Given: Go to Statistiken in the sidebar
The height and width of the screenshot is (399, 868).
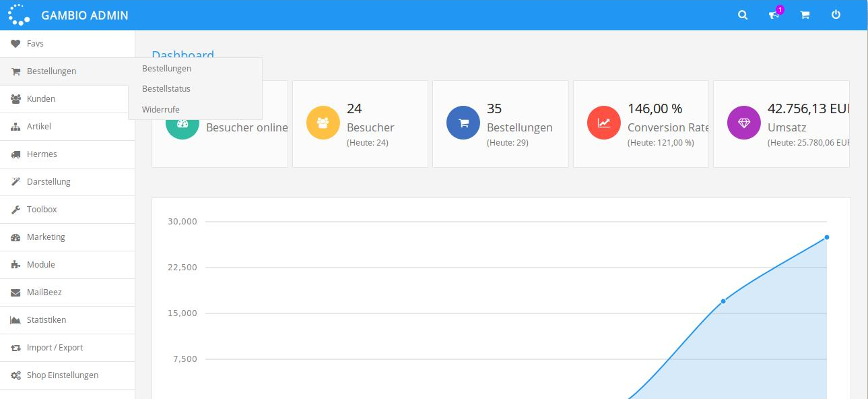Looking at the screenshot, I should [46, 320].
